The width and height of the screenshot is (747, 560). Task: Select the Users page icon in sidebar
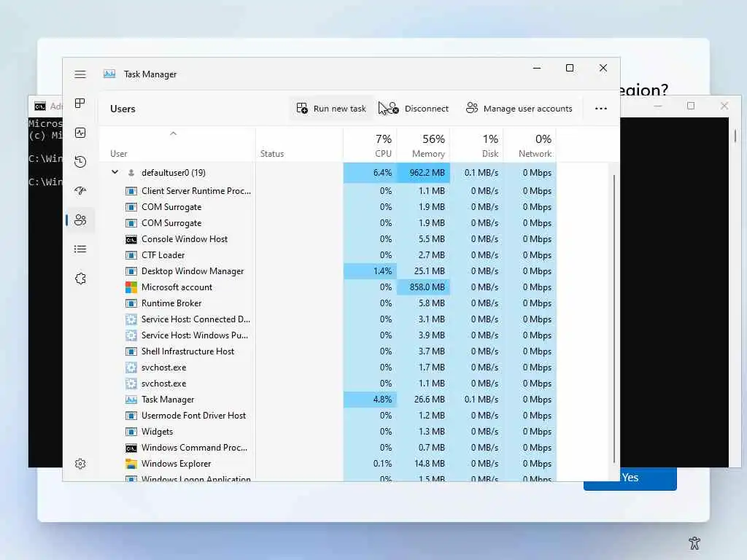point(80,220)
